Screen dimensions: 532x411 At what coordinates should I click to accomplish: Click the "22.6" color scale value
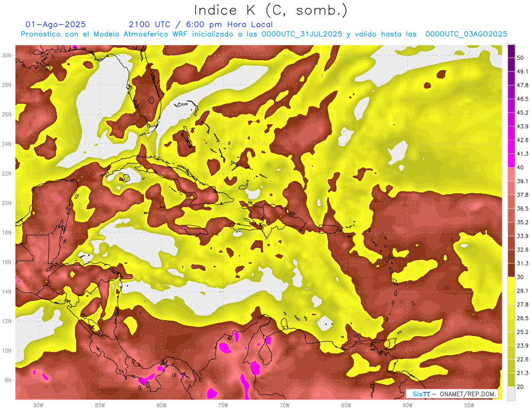pyautogui.click(x=522, y=359)
